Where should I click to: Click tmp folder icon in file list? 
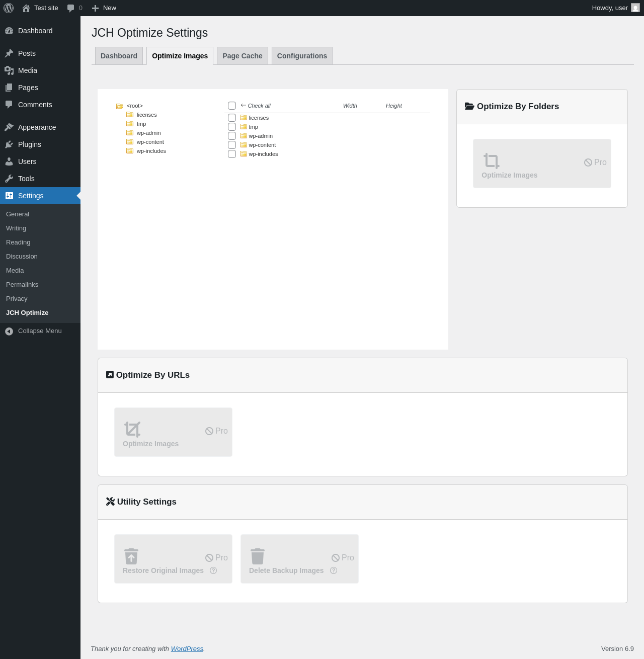(x=244, y=127)
